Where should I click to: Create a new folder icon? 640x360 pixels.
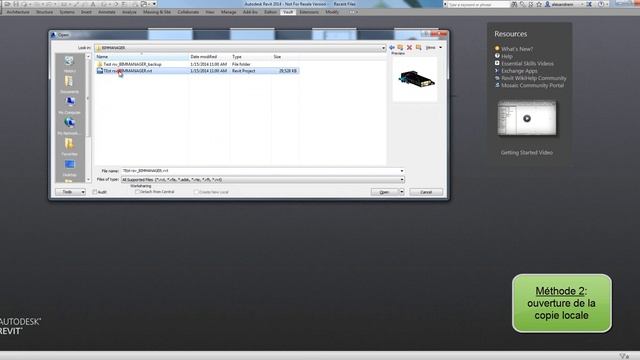pos(418,48)
